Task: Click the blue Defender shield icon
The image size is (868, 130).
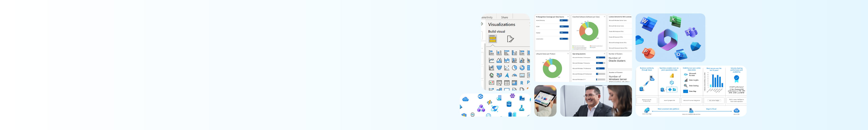Action: pos(695,46)
